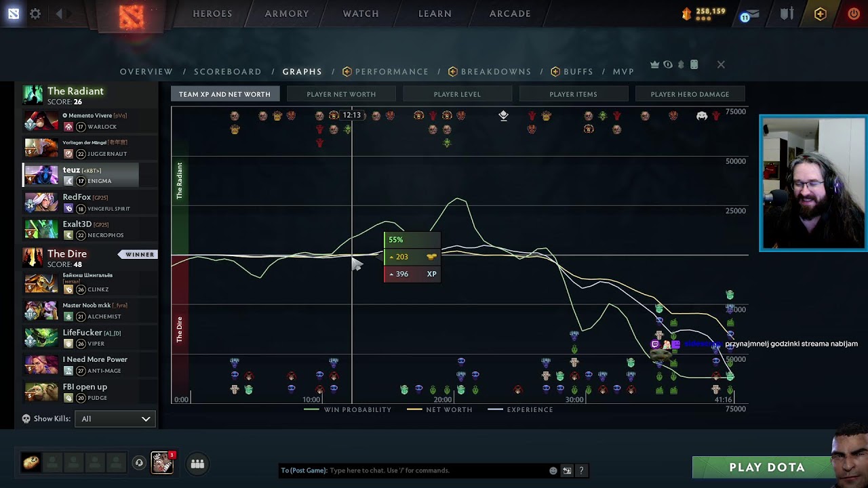868x488 pixels.
Task: Select the Pudge hero portrait
Action: [x=41, y=392]
